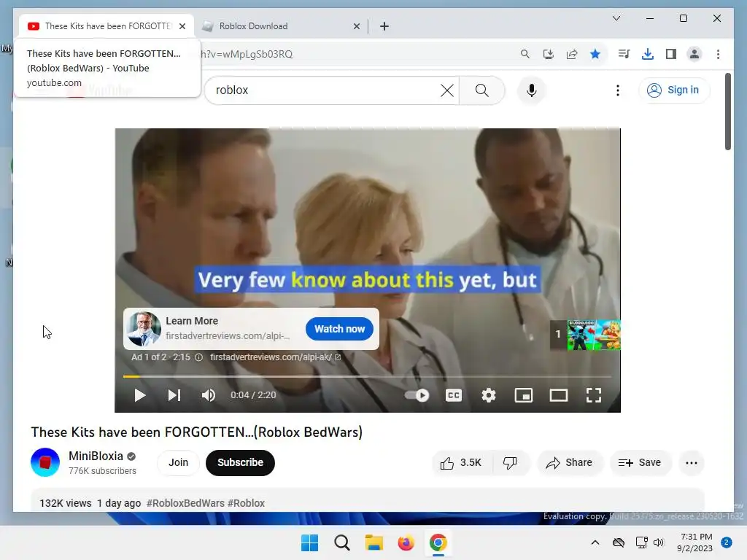This screenshot has height=560, width=747.
Task: Open media controls icon
Action: [x=624, y=54]
